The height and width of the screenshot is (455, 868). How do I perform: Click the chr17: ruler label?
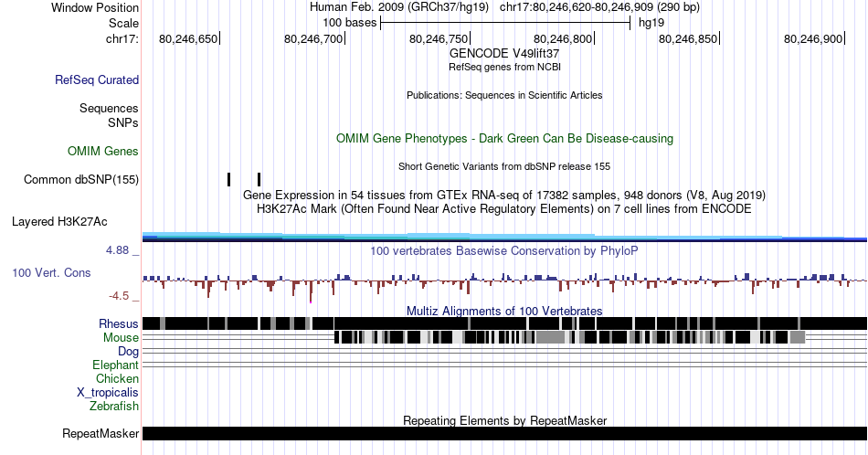pos(122,38)
